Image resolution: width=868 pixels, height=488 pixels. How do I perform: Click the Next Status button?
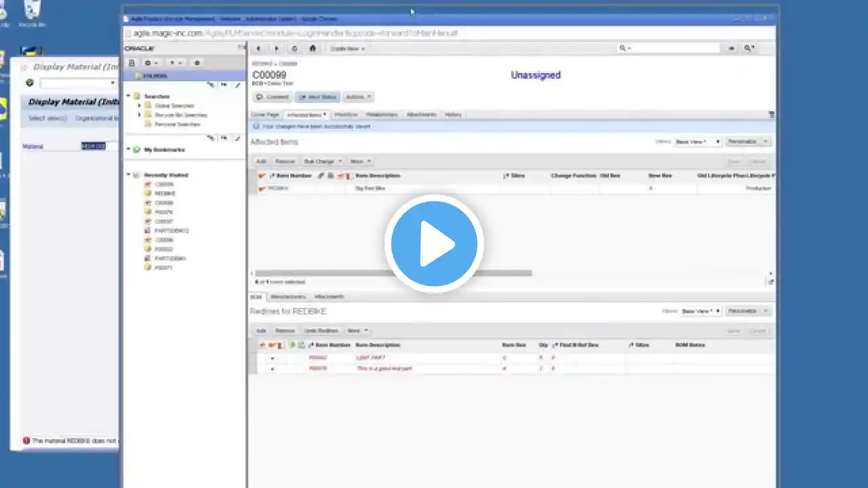click(x=317, y=97)
